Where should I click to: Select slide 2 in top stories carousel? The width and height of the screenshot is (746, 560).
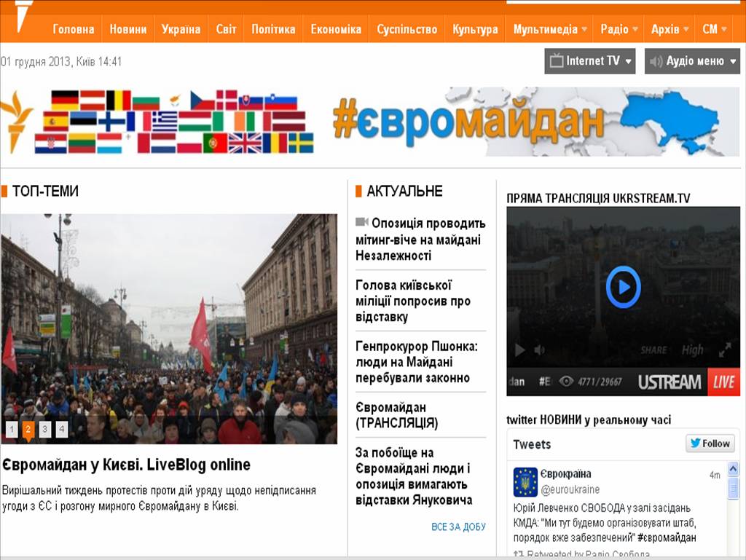(x=28, y=429)
